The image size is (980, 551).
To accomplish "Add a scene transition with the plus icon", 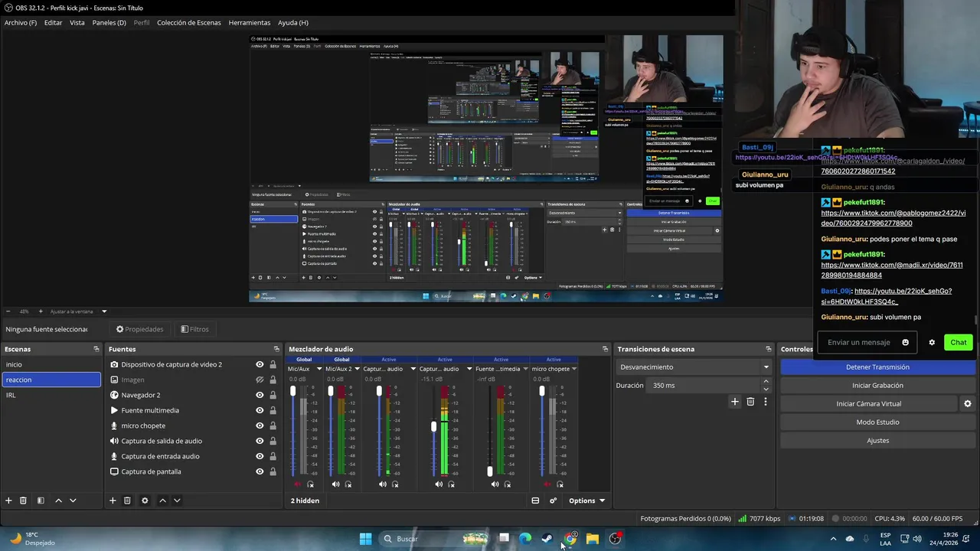I will click(x=735, y=401).
